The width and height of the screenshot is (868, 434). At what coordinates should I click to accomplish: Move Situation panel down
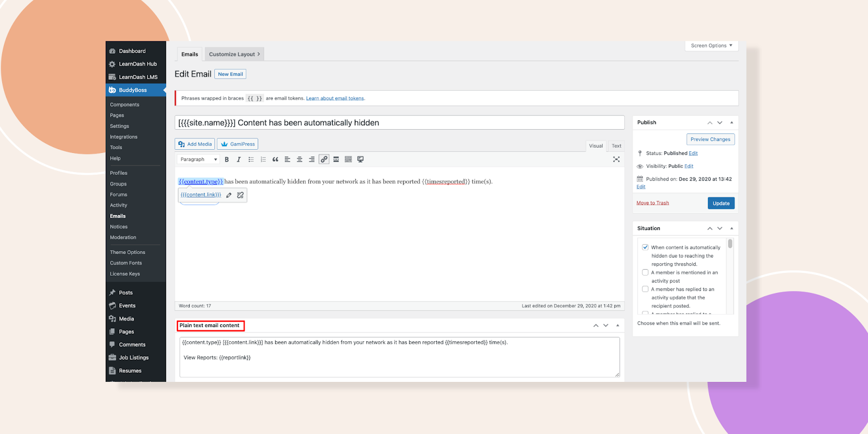click(720, 228)
